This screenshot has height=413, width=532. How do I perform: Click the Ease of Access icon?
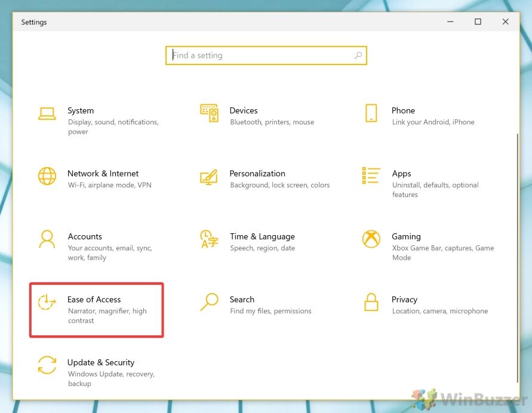coord(47,302)
